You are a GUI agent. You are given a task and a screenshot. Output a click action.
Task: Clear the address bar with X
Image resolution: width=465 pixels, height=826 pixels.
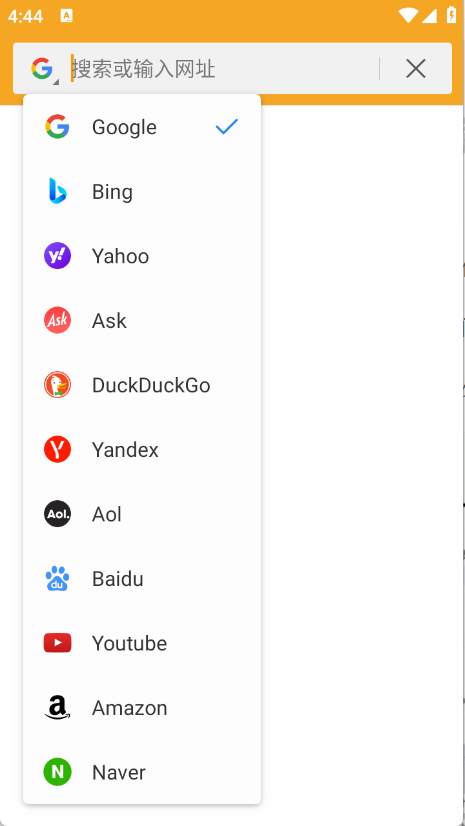[416, 68]
